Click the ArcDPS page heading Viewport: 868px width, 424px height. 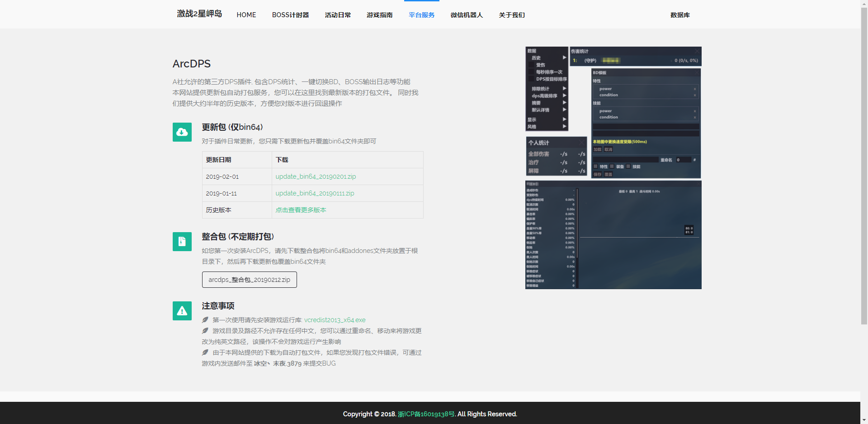[x=192, y=64]
